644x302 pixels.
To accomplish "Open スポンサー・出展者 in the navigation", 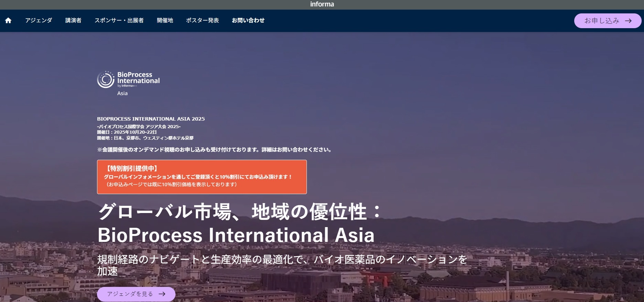I will (x=119, y=20).
